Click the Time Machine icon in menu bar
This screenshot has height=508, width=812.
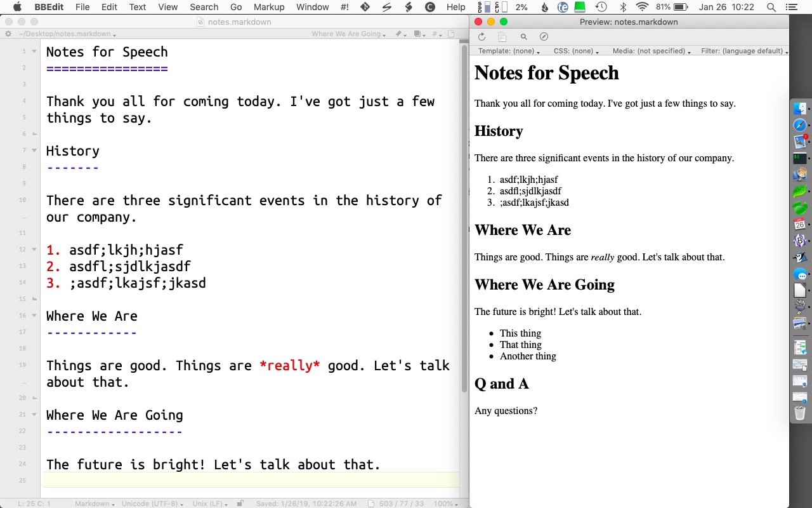601,7
